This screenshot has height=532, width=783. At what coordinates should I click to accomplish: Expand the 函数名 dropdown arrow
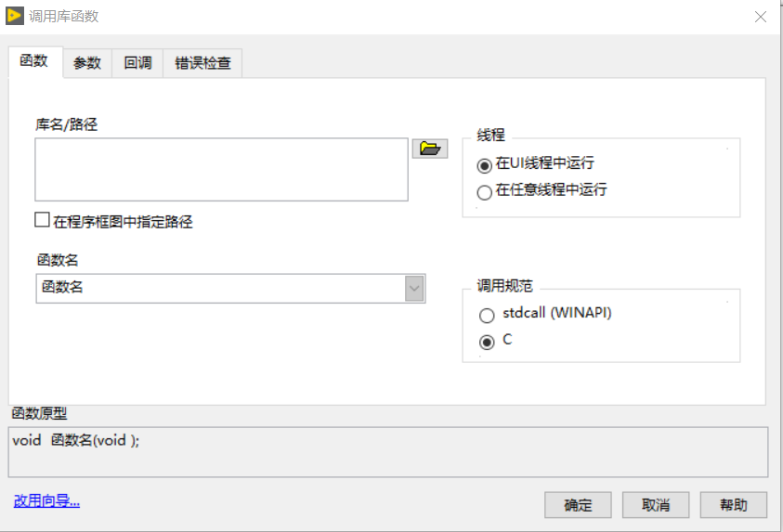click(x=414, y=289)
